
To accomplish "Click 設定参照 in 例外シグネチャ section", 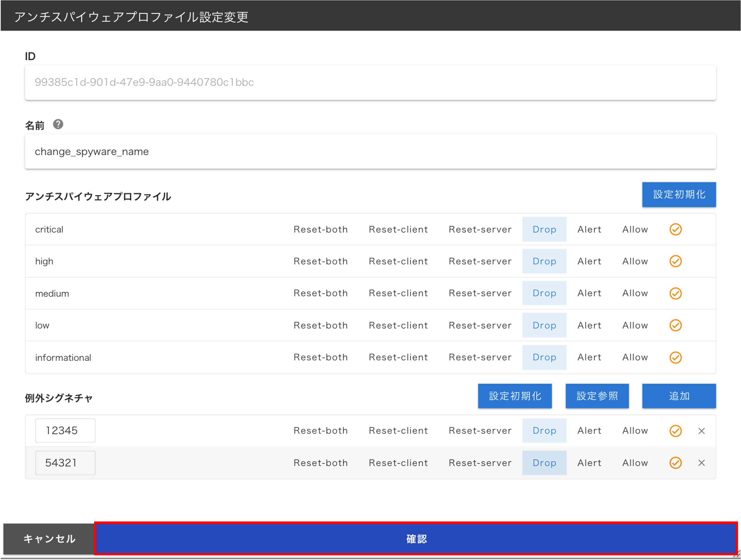I will tap(597, 396).
